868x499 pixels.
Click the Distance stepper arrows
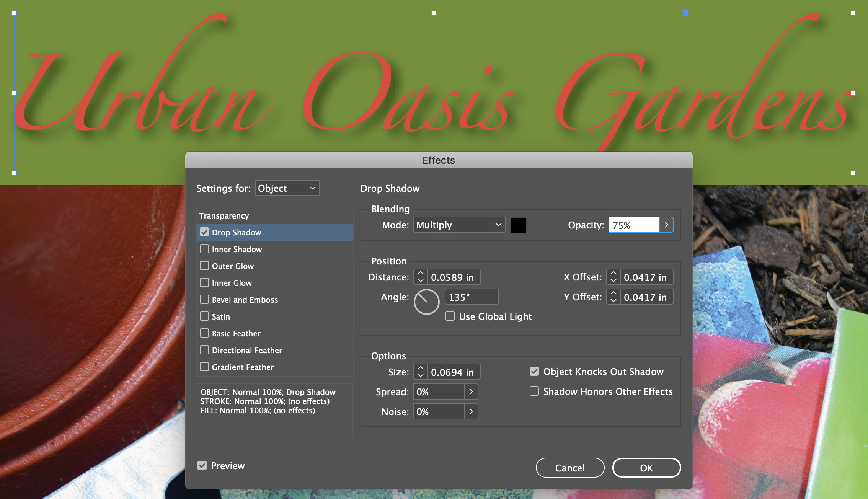(x=421, y=277)
